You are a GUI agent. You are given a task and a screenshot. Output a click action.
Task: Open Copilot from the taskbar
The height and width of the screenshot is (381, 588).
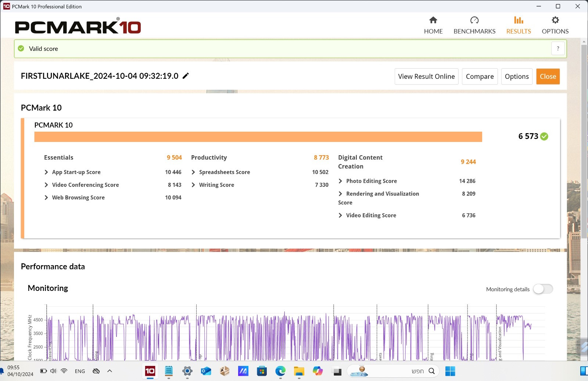318,371
